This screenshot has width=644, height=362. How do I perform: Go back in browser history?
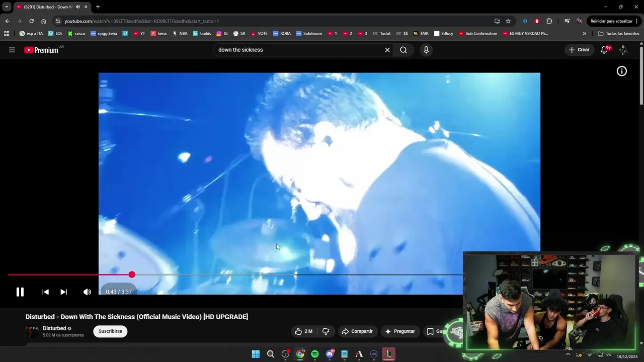pyautogui.click(x=7, y=21)
